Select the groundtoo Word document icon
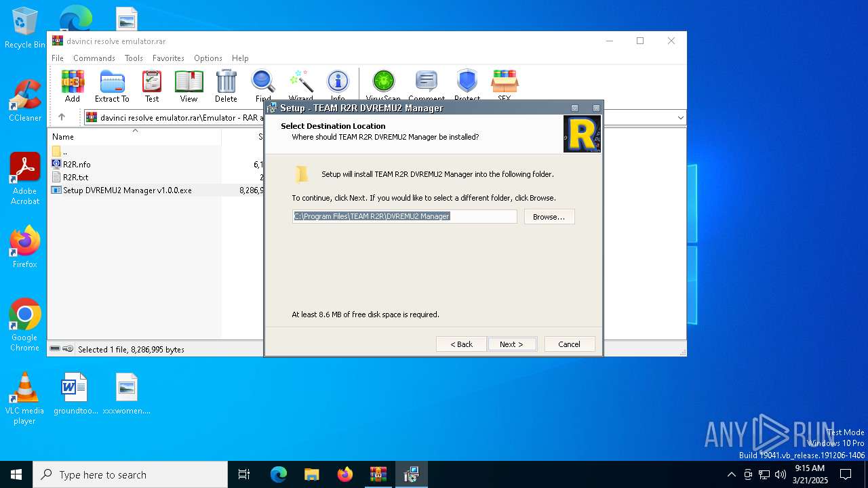The image size is (868, 488). (75, 394)
